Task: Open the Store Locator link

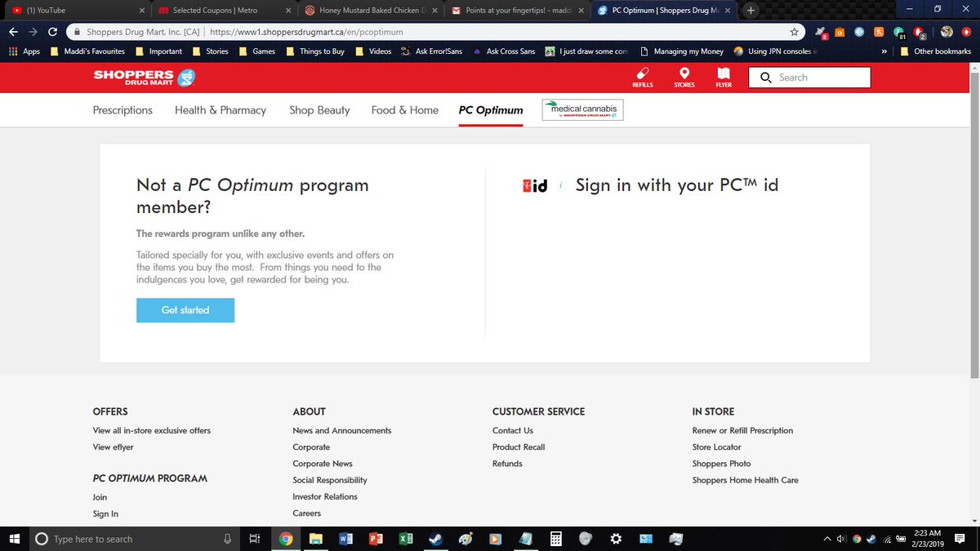Action: coord(717,447)
